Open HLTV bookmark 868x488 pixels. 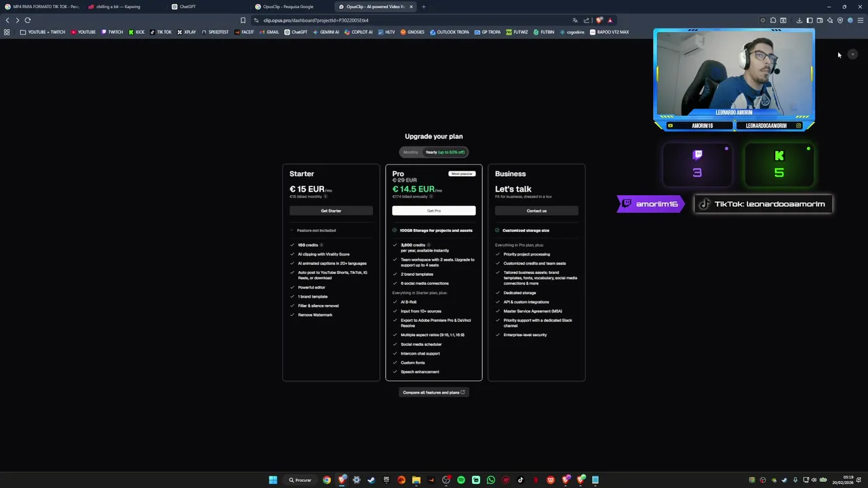(387, 32)
